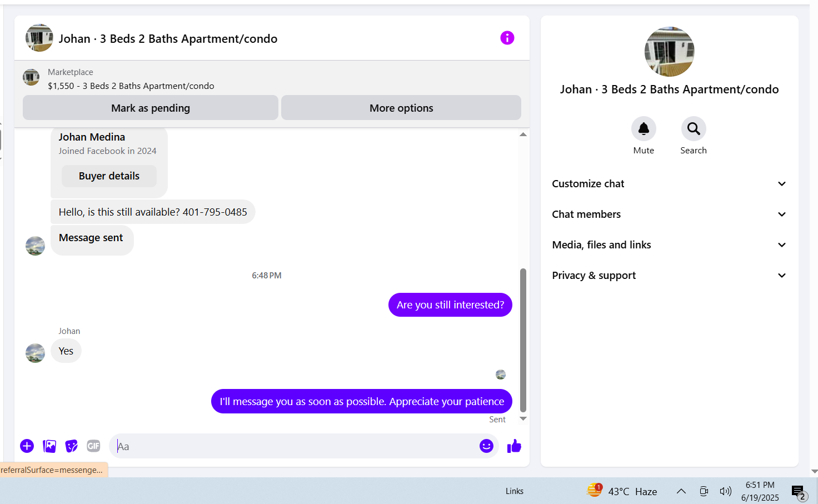Click the sidebar conversation title

(670, 89)
